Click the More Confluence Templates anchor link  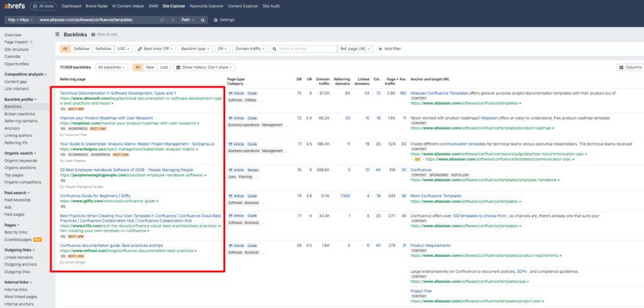point(436,196)
